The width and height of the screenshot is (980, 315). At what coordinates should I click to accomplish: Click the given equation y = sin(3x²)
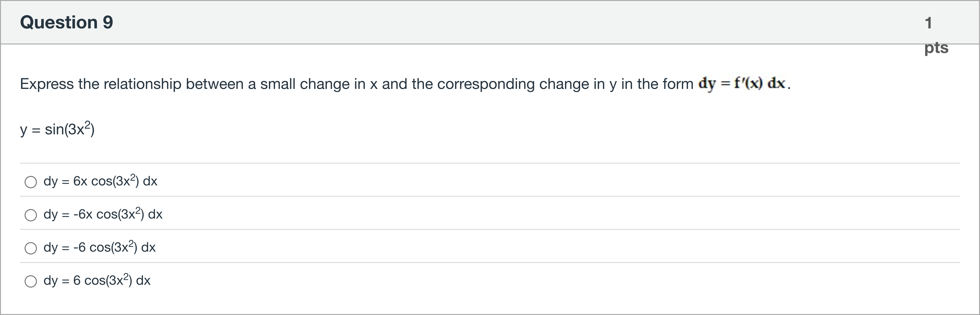[57, 129]
